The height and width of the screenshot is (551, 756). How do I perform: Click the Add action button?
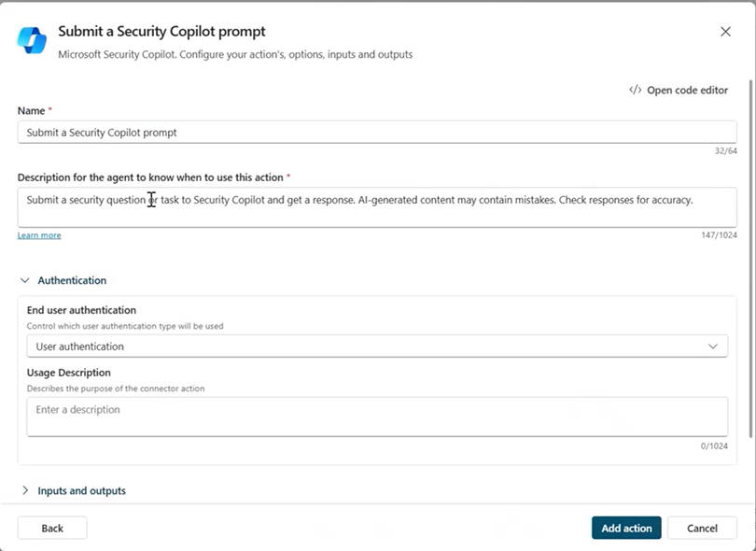tap(626, 528)
